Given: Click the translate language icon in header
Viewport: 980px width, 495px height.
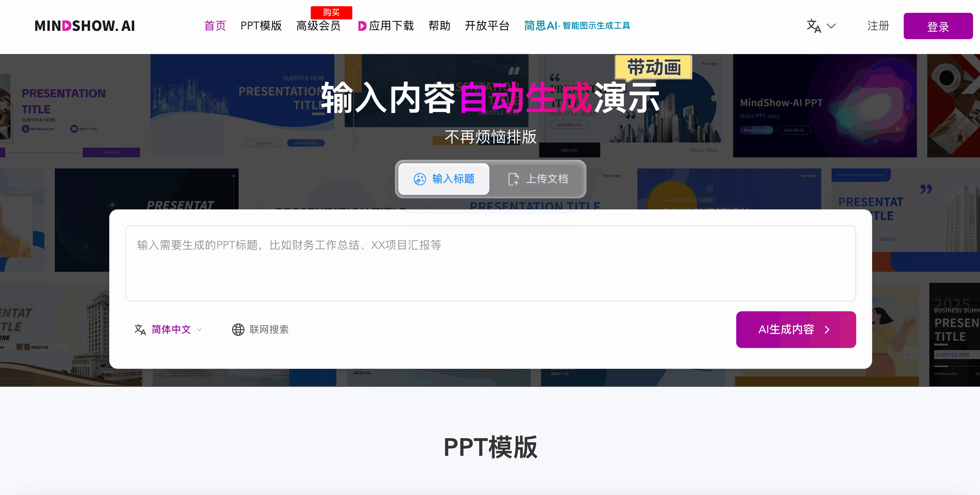Looking at the screenshot, I should tap(813, 26).
